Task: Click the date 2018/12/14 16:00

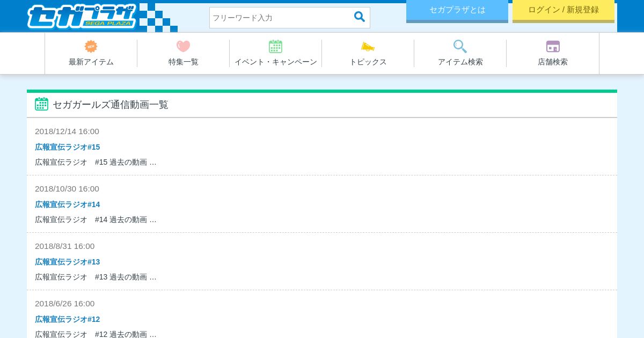Action: pyautogui.click(x=67, y=131)
